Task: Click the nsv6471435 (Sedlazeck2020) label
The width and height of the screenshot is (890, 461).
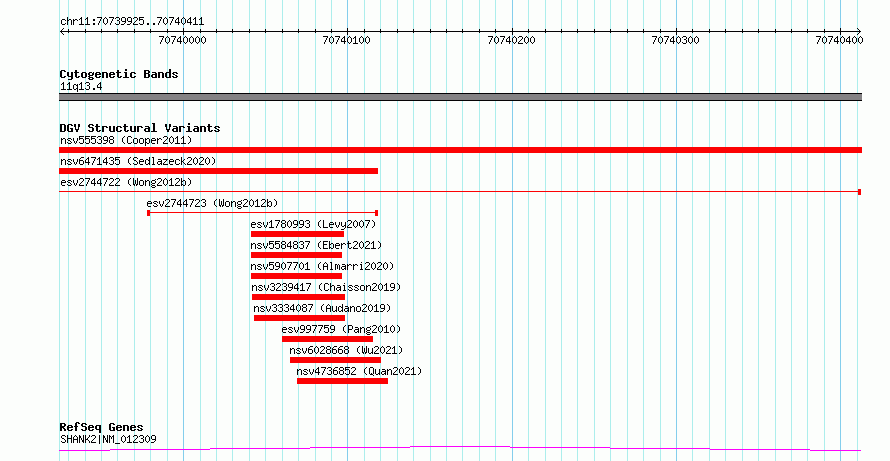Action: tap(138, 161)
